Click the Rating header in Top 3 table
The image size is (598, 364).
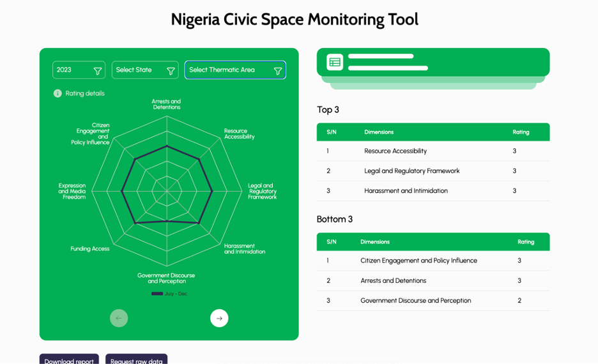coord(521,132)
